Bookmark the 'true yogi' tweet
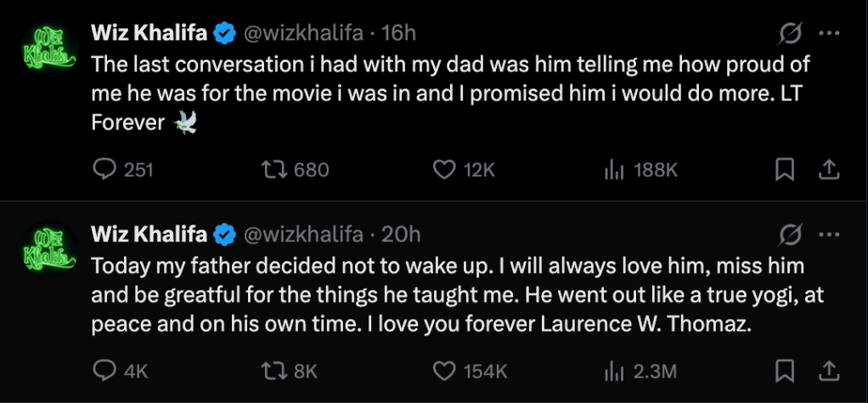Viewport: 868px width, 403px height. click(786, 371)
